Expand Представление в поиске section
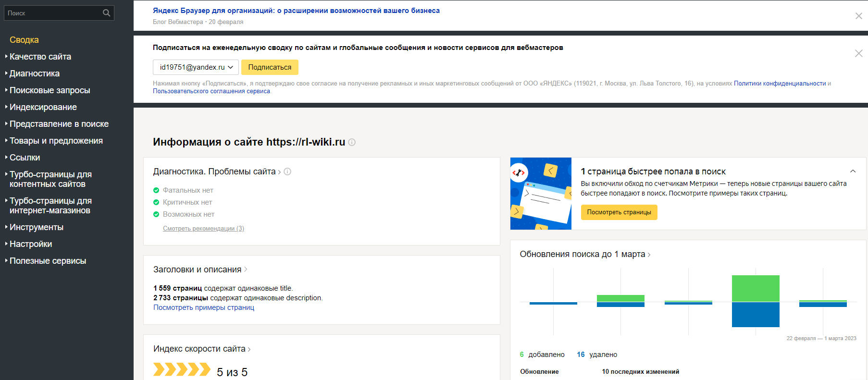This screenshot has width=868, height=380. click(x=59, y=124)
